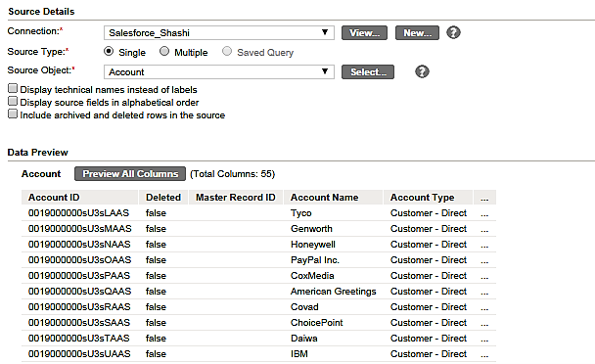Enable Display technical names instead of labels
The height and width of the screenshot is (364, 595).
coord(13,89)
